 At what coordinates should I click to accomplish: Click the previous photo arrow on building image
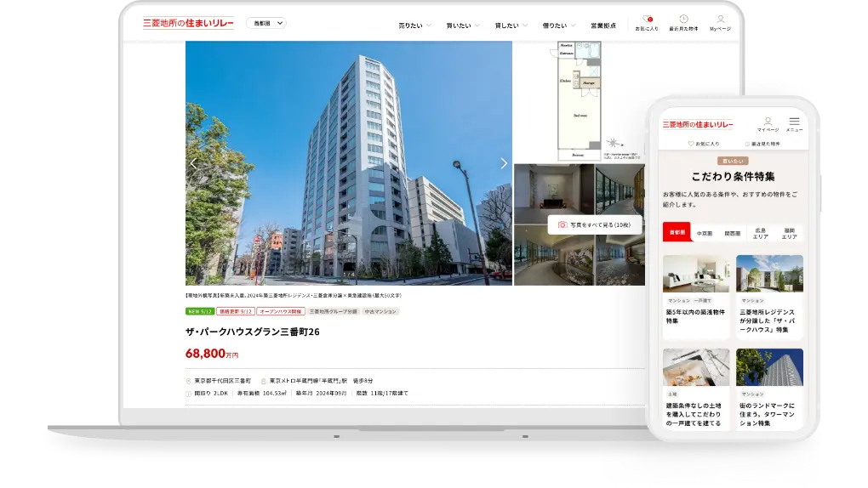click(193, 163)
